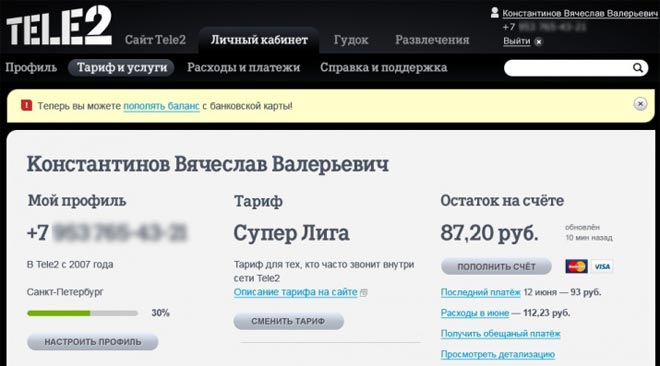This screenshot has width=660, height=366.
Task: Click the Остаток на счёте heading
Action: 502,201
